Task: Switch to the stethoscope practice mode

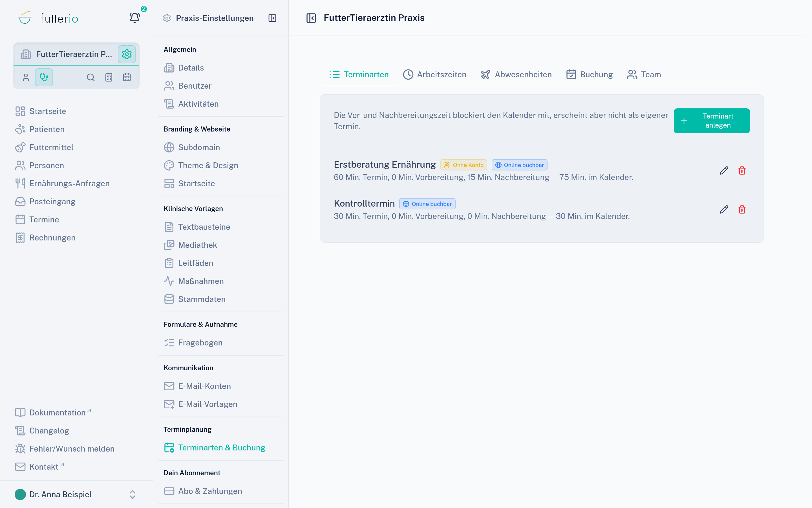Action: point(44,77)
